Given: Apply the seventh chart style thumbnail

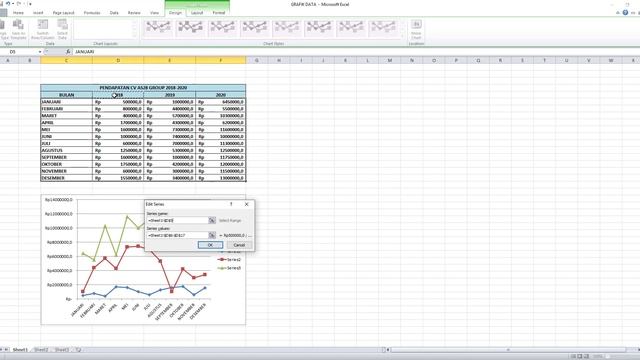Looking at the screenshot, I should pos(351,28).
